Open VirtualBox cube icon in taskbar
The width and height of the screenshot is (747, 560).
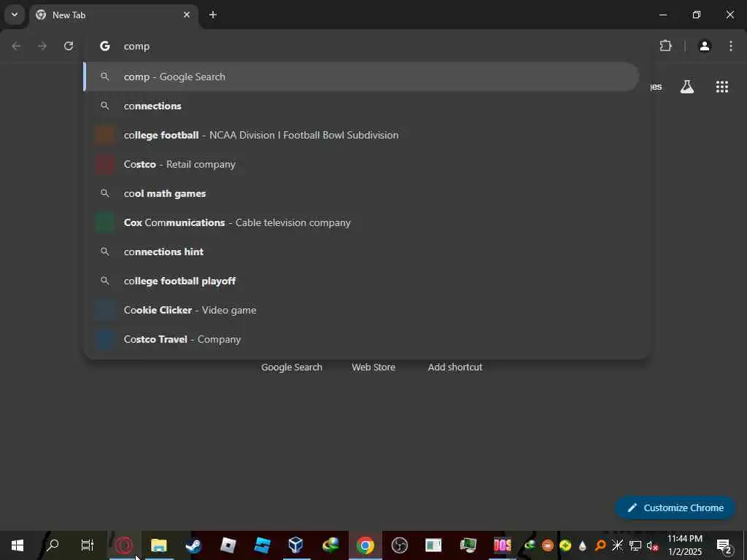(296, 545)
